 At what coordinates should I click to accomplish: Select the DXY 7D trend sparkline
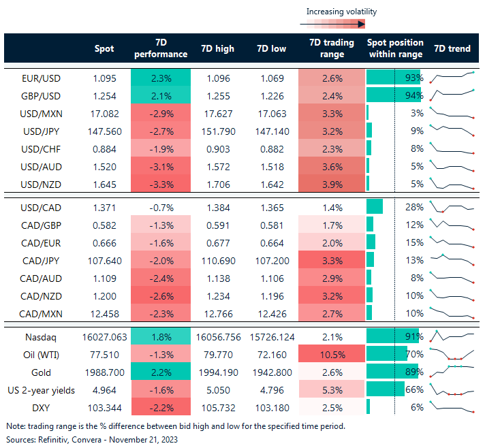(452, 407)
